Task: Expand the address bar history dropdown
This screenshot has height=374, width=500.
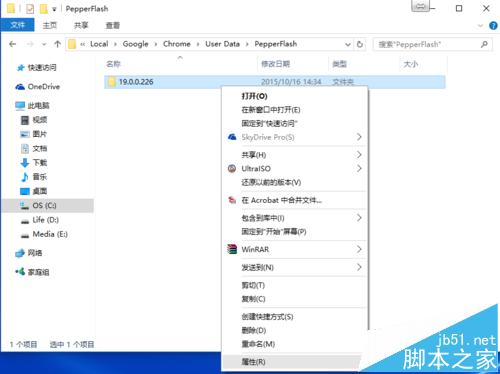Action: (348, 44)
